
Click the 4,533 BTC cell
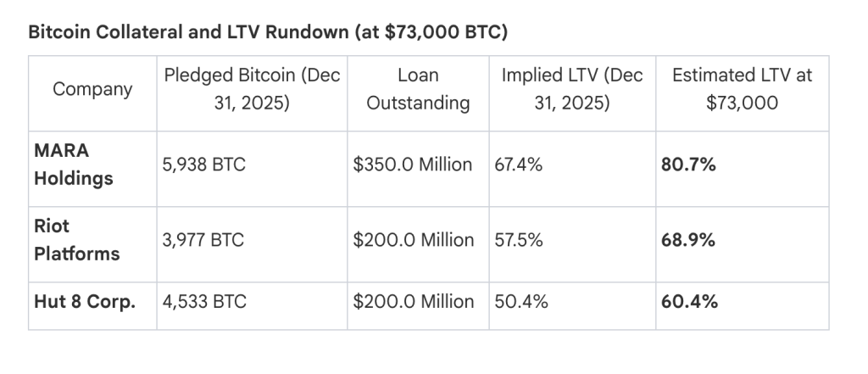[x=204, y=301]
